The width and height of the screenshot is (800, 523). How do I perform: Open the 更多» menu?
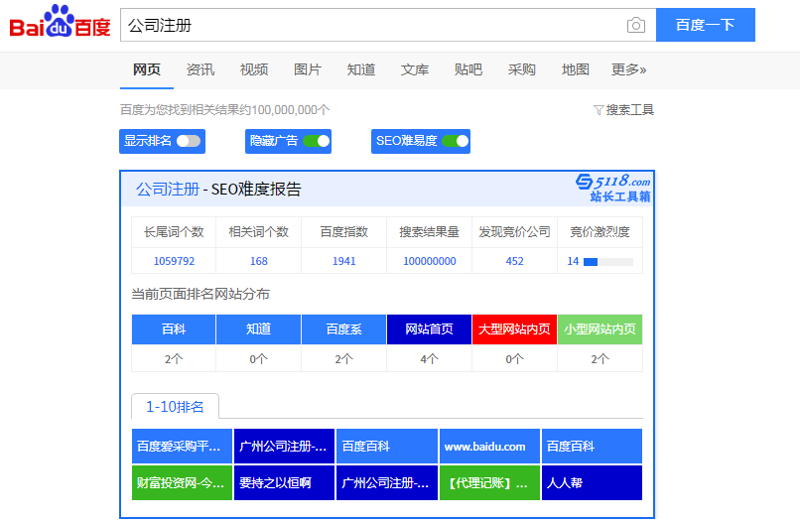click(x=629, y=69)
